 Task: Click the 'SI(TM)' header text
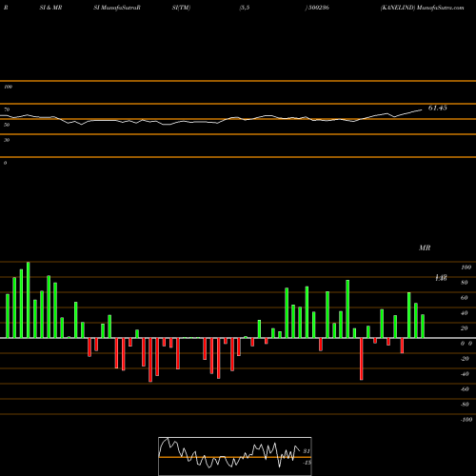181,8
